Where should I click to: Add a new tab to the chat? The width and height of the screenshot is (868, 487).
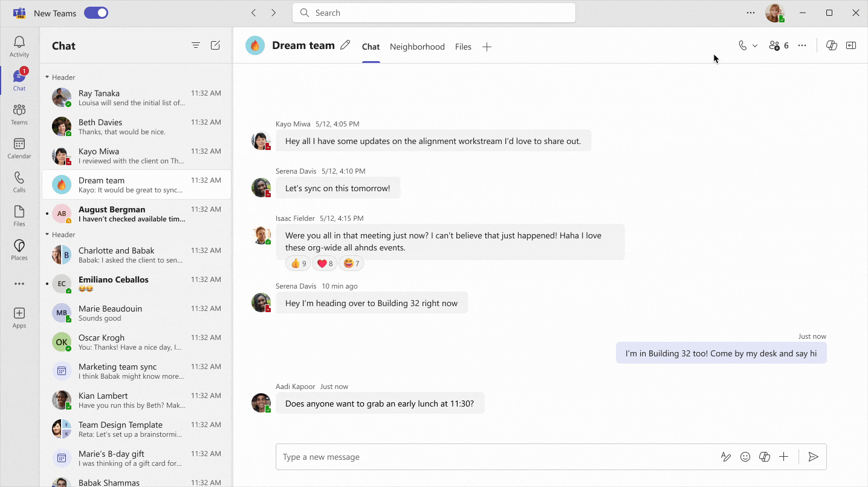coord(487,47)
